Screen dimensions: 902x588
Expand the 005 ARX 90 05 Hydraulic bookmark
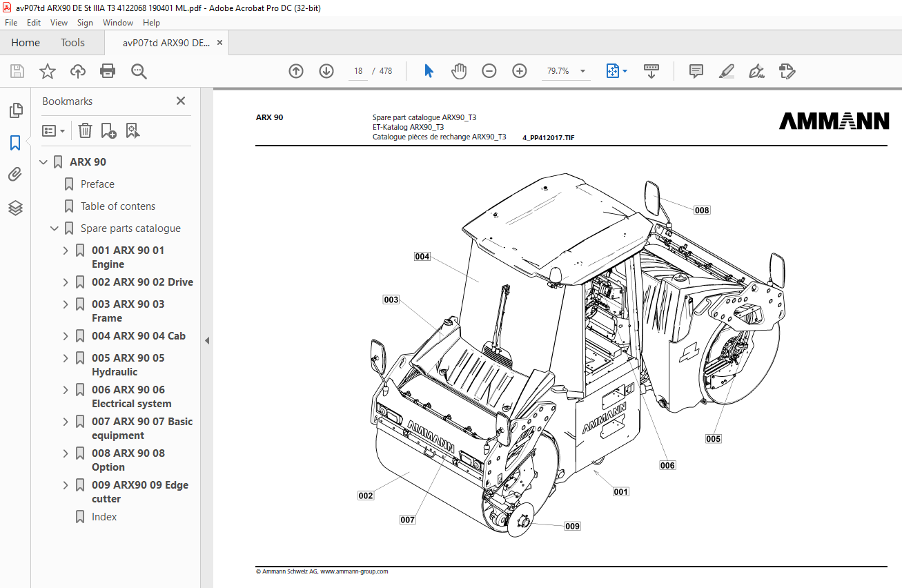(66, 358)
